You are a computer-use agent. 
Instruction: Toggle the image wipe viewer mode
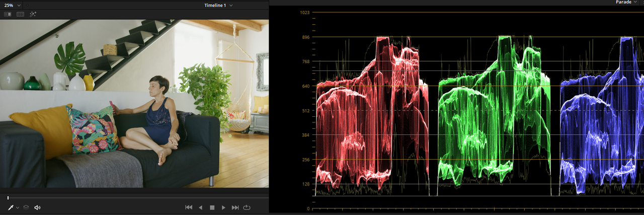[x=8, y=15]
